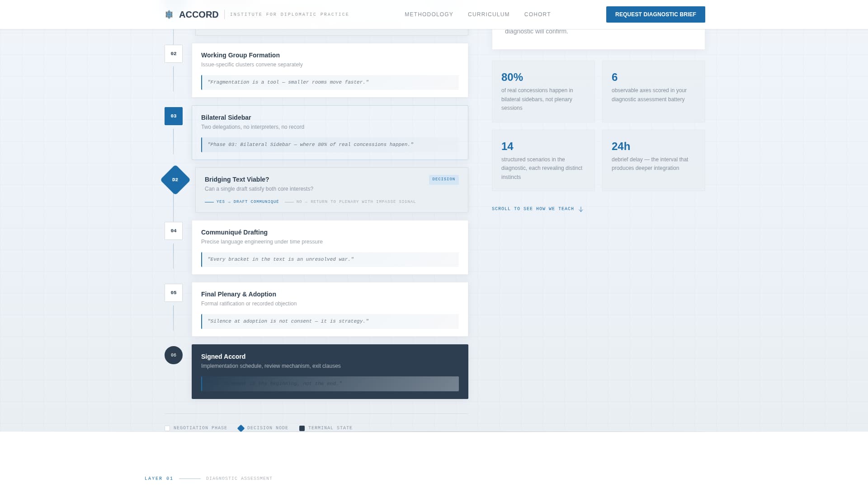Follow the NO → RETURN TO PLENARY branch
Image resolution: width=868 pixels, height=488 pixels.
356,202
